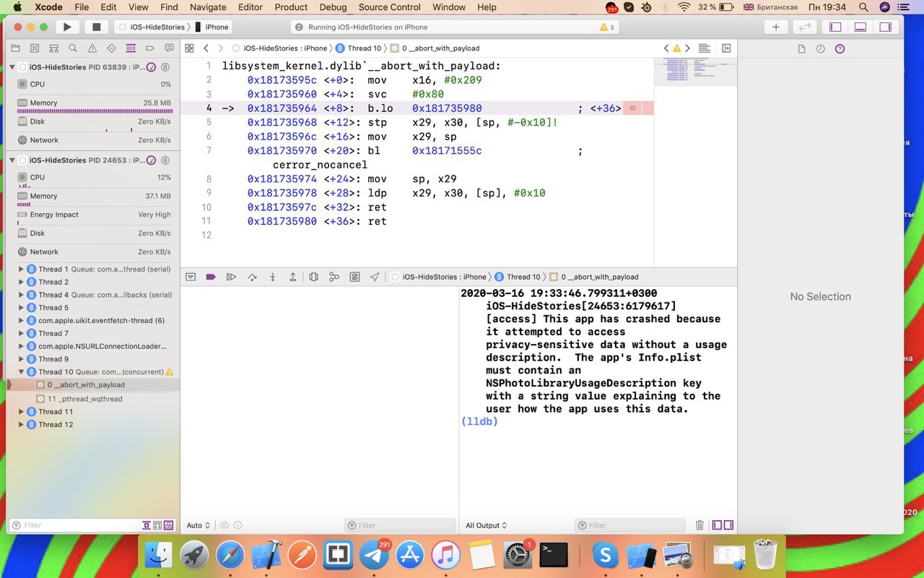Viewport: 924px width, 578px height.
Task: Toggle the navigator panel visibility
Action: pyautogui.click(x=835, y=27)
